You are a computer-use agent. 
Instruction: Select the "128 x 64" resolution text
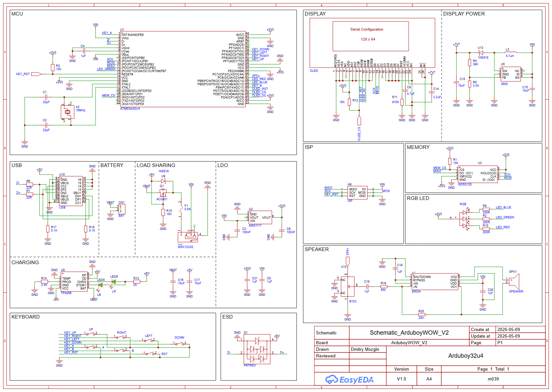[368, 39]
